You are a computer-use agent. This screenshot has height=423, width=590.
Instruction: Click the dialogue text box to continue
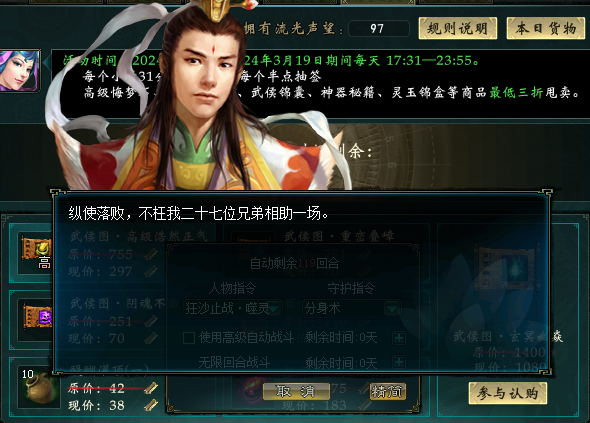[302, 282]
